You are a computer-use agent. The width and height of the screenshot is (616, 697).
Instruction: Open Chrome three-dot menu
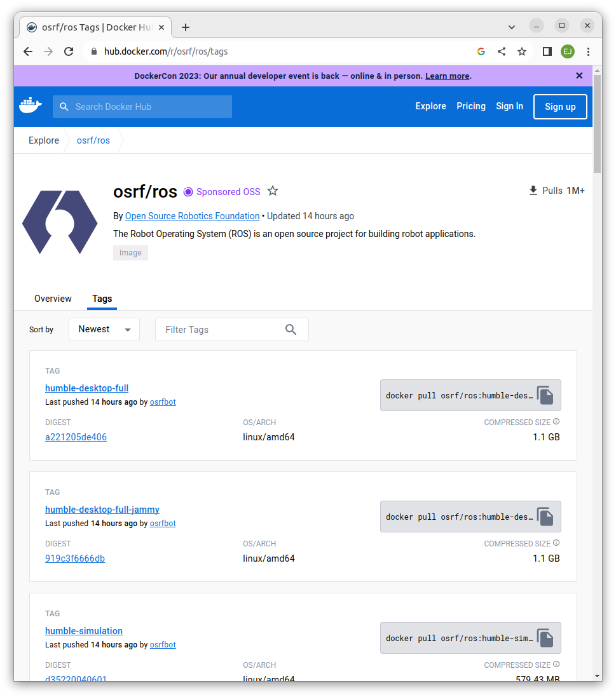tap(588, 51)
